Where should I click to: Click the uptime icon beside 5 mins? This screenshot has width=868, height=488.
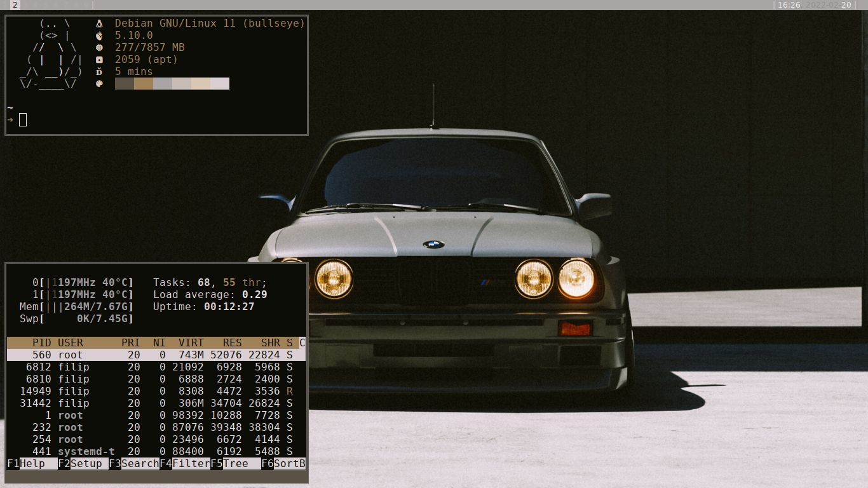click(x=99, y=72)
